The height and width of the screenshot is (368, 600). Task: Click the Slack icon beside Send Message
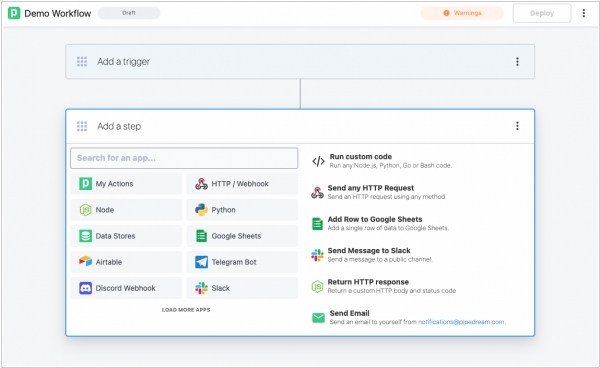[x=317, y=255]
